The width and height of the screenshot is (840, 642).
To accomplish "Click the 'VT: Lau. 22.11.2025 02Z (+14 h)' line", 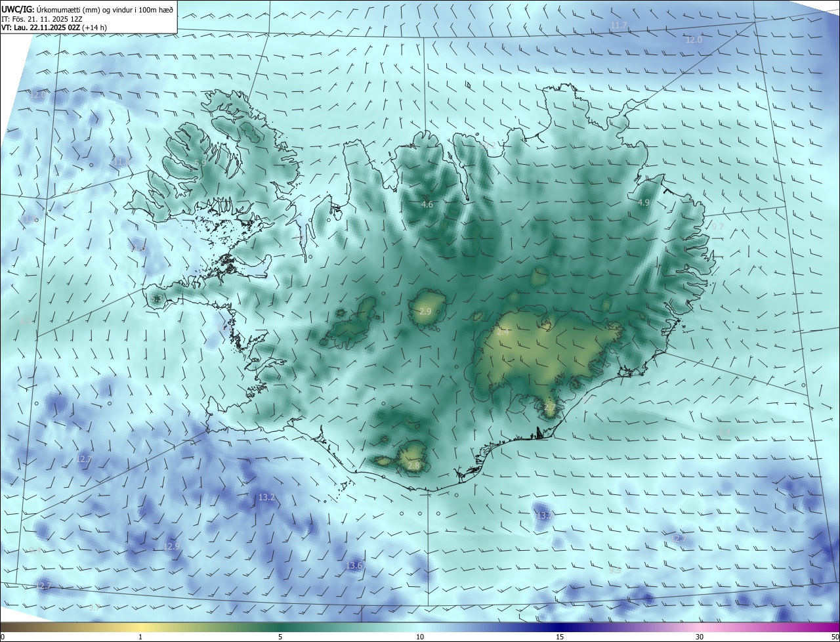I will (54, 28).
